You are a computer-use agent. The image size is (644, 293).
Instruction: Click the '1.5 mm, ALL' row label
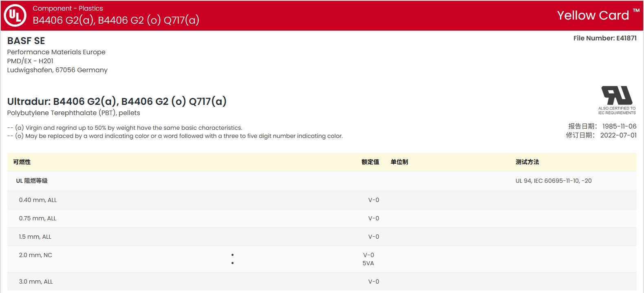[35, 237]
